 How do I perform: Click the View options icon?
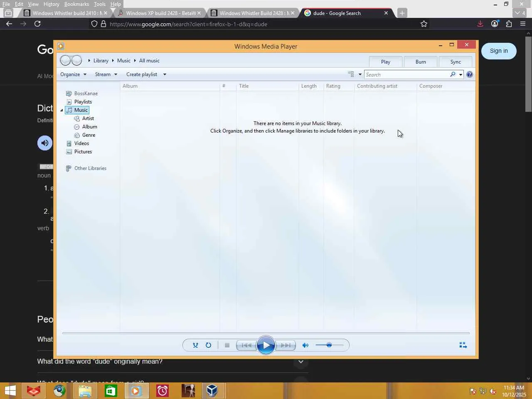coord(351,74)
